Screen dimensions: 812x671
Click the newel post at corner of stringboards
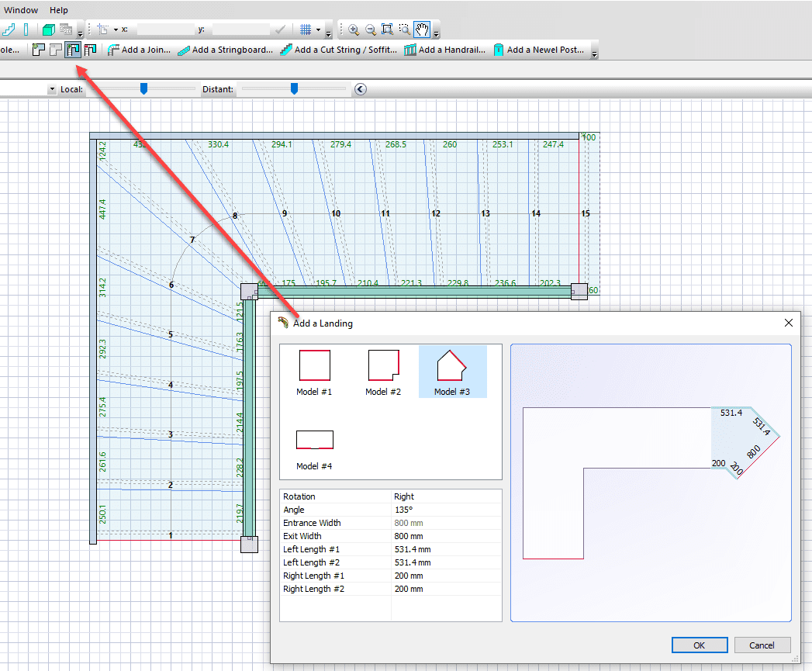249,292
